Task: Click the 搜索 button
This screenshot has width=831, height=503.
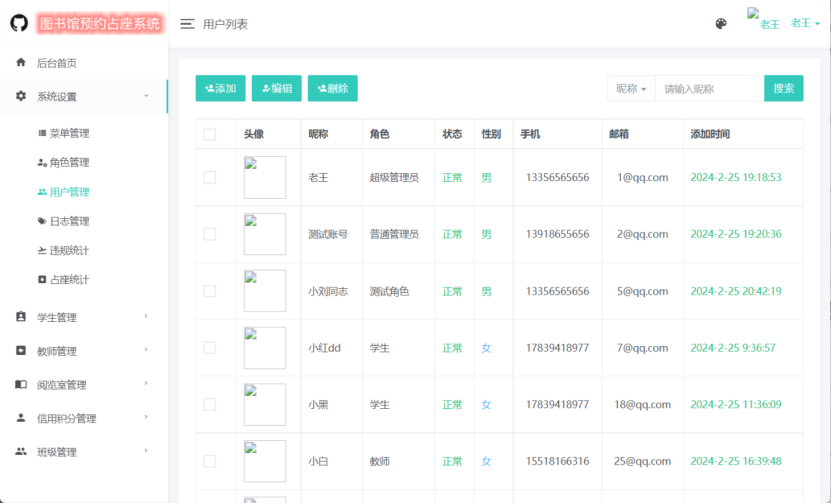Action: coord(783,88)
